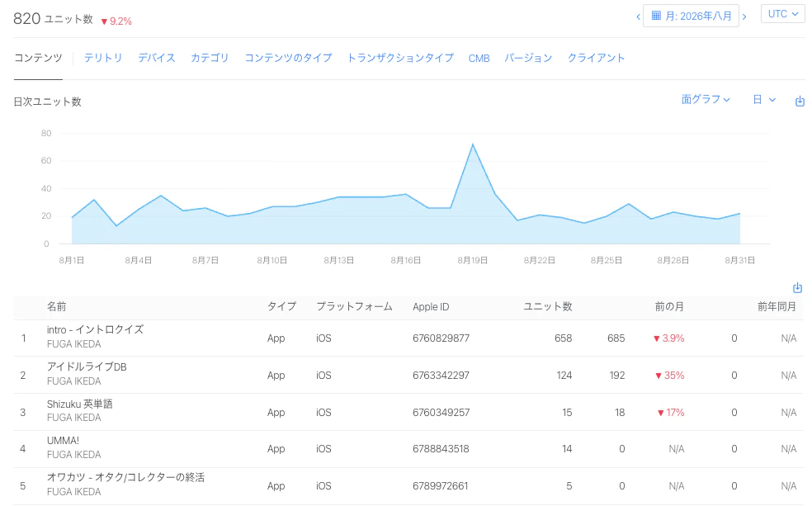Select the コンテンツ tab
The image size is (812, 506).
(38, 58)
